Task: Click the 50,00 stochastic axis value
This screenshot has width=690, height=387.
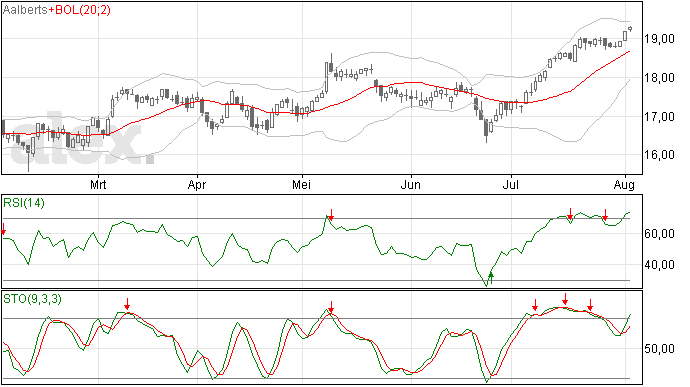Action: point(660,349)
